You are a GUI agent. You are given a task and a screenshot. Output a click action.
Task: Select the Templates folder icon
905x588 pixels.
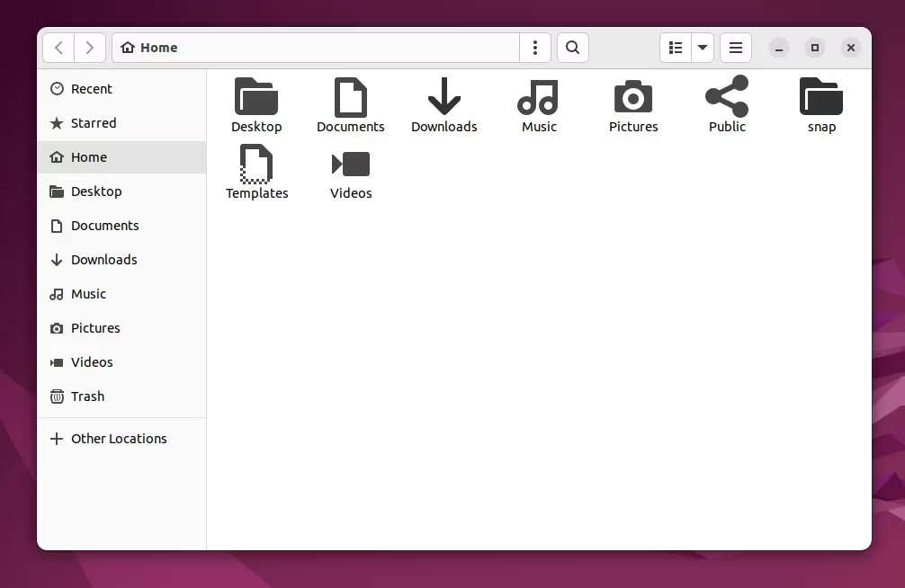click(x=256, y=164)
